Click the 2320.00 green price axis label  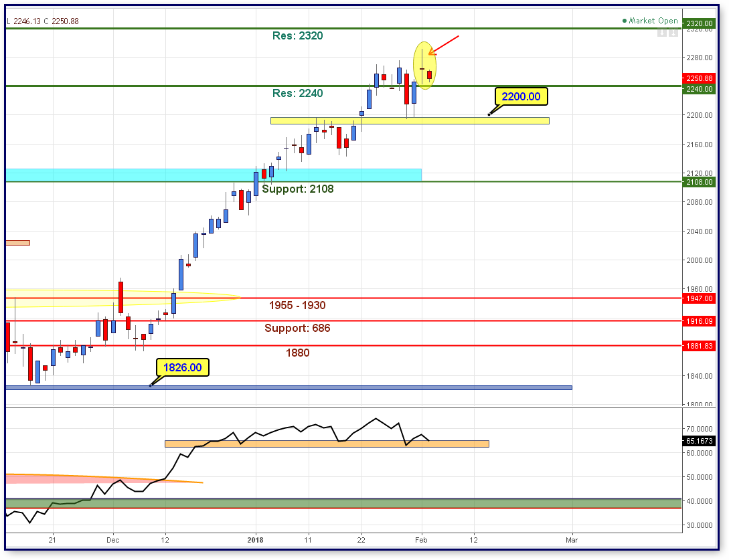(700, 23)
